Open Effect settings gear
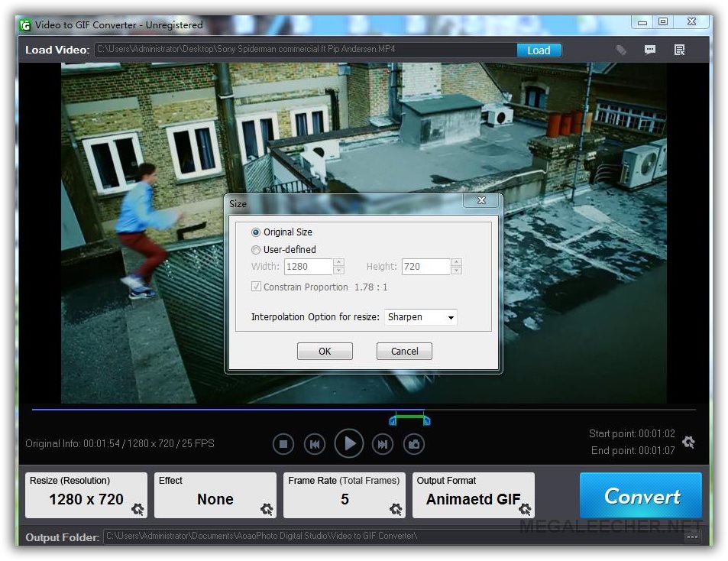 (267, 510)
